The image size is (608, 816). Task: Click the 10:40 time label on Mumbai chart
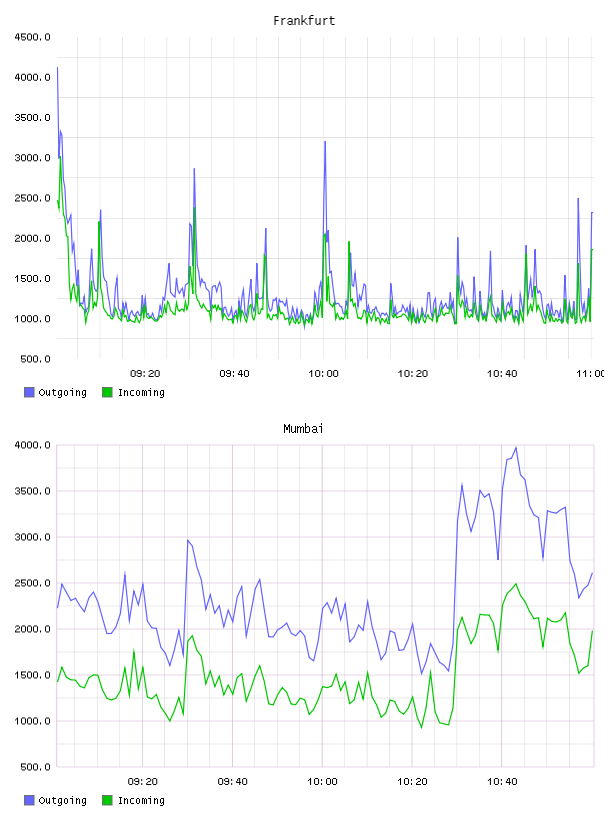502,782
